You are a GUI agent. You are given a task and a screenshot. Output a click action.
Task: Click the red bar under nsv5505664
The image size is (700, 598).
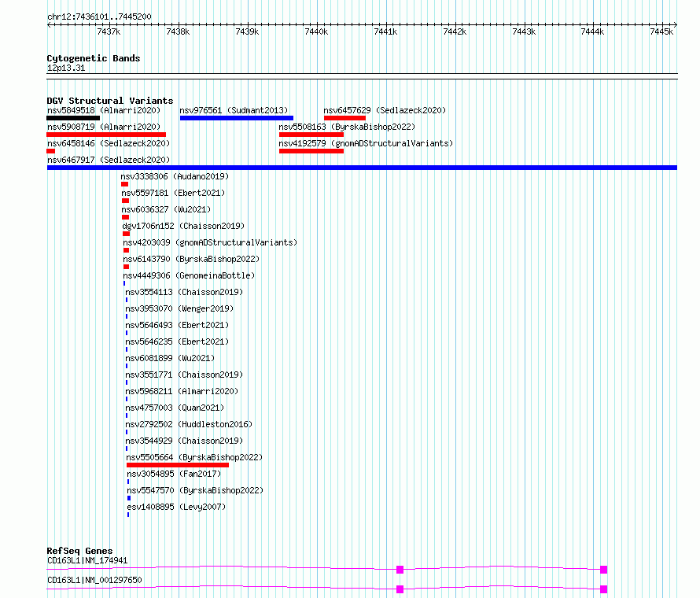point(178,465)
